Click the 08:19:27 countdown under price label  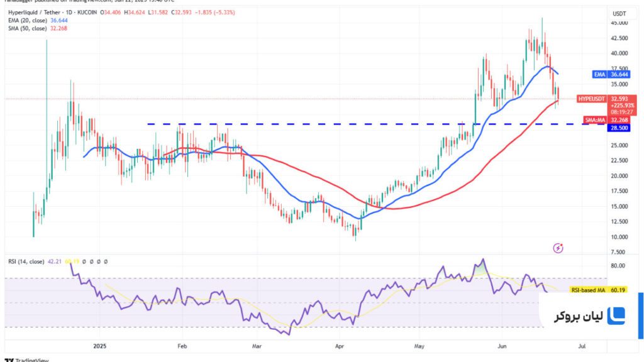tap(621, 112)
